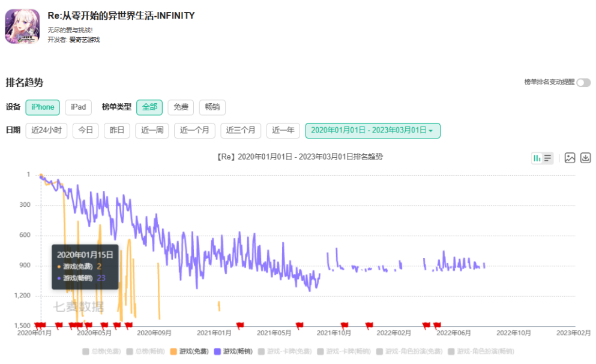
Task: Choose the 全部 chart type
Action: pyautogui.click(x=149, y=107)
